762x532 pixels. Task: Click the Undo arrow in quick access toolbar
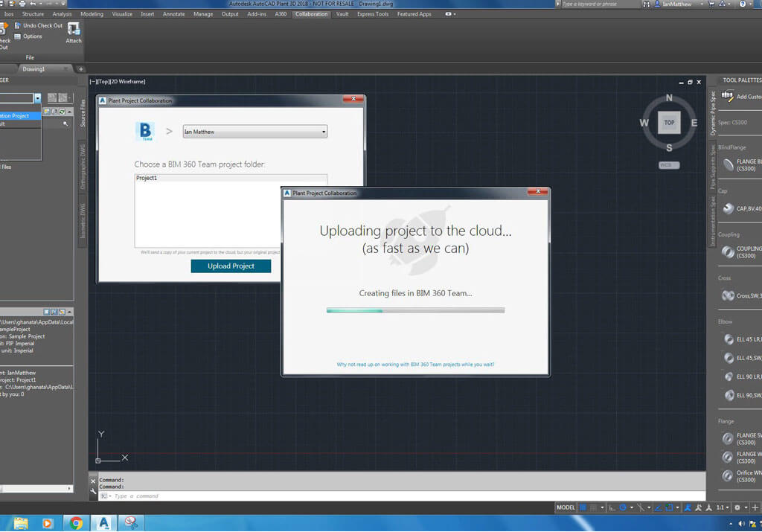[x=33, y=4]
